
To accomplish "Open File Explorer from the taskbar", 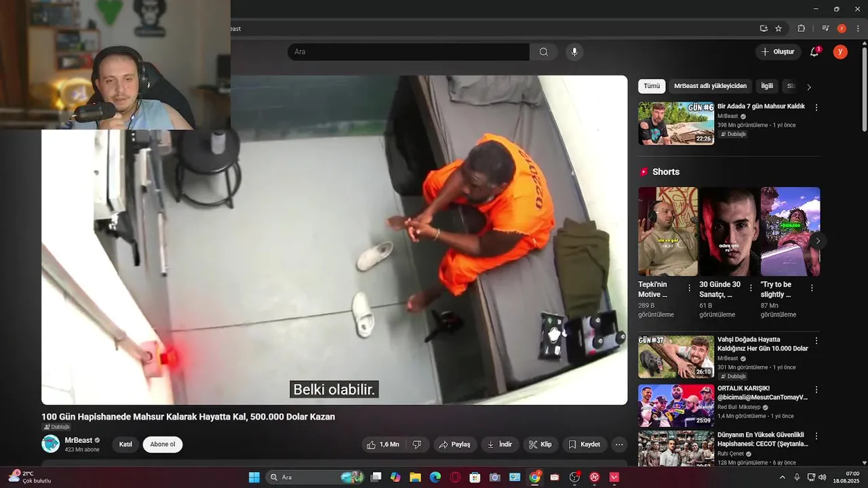I will coord(415,477).
